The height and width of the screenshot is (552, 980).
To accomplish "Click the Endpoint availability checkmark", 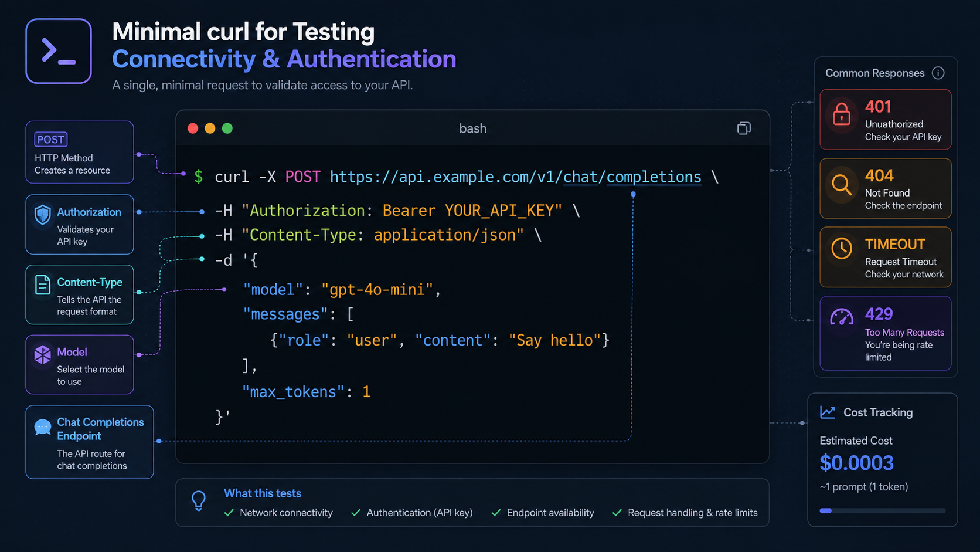I will 496,513.
